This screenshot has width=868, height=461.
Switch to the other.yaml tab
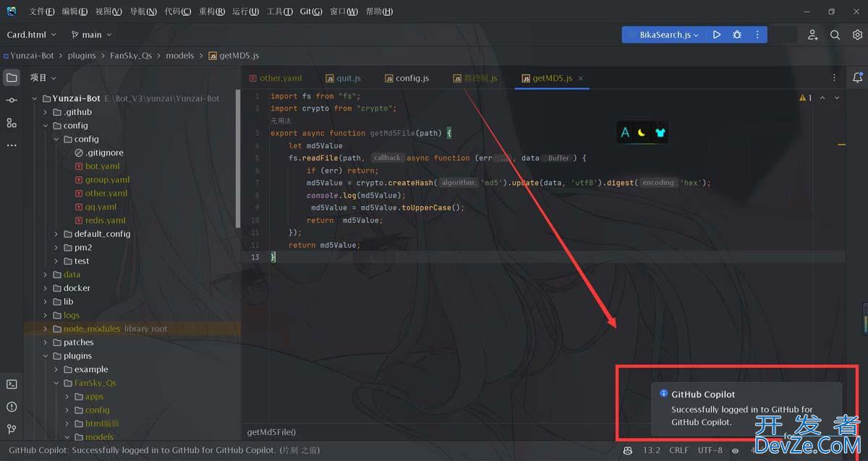pyautogui.click(x=276, y=78)
